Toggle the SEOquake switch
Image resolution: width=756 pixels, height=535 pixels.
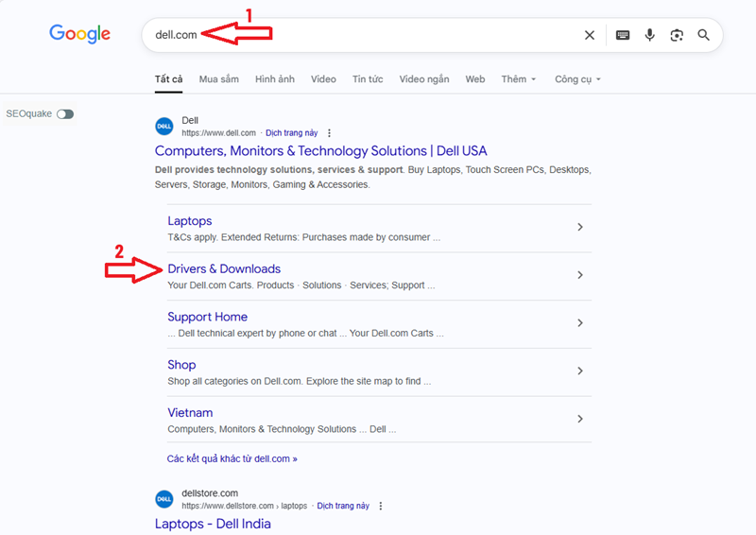[x=64, y=113]
